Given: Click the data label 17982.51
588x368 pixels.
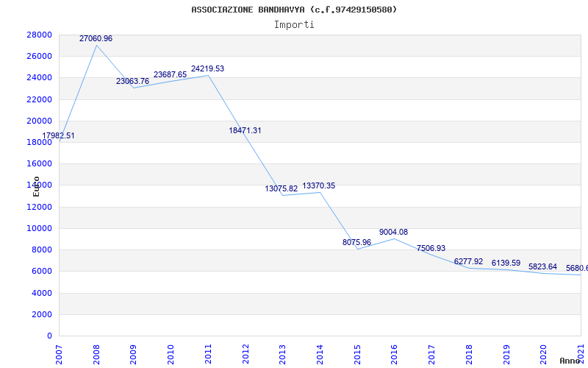Looking at the screenshot, I should (x=58, y=135).
